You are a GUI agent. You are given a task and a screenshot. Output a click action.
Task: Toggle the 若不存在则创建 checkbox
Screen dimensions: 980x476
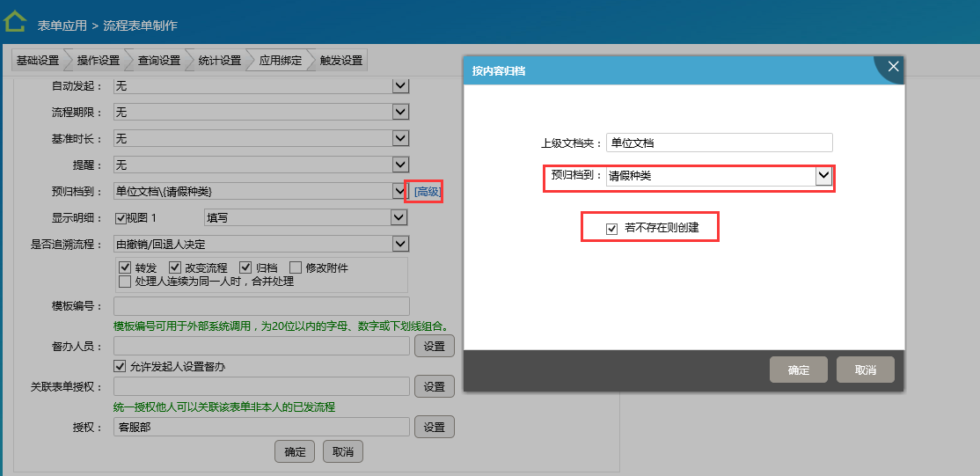click(612, 229)
